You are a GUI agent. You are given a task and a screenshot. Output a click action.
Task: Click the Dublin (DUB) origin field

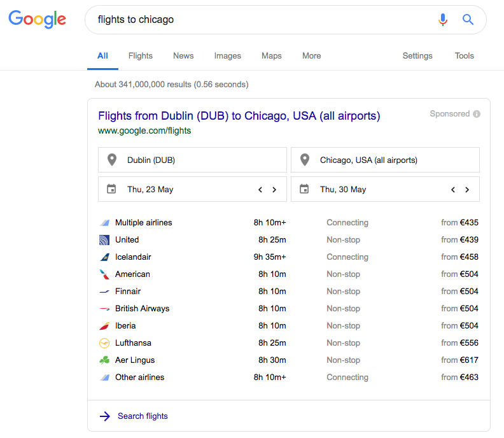coord(192,160)
